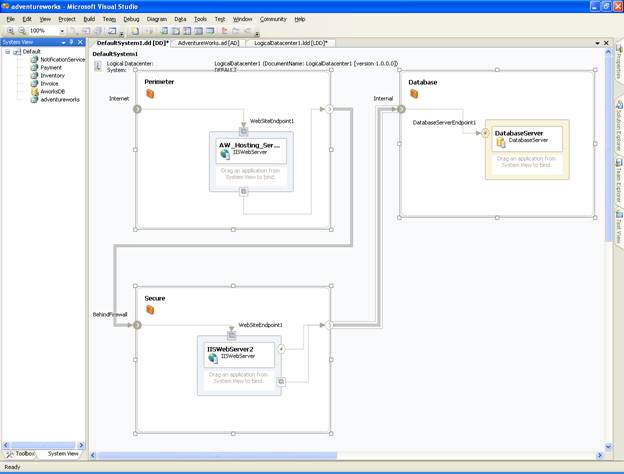The image size is (624, 474).
Task: Select the Internal inbound endpoint on Database
Action: (x=402, y=109)
